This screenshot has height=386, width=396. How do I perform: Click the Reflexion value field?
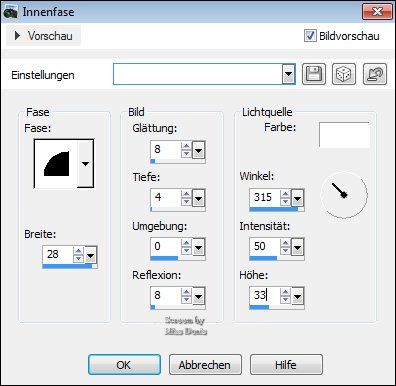(166, 296)
